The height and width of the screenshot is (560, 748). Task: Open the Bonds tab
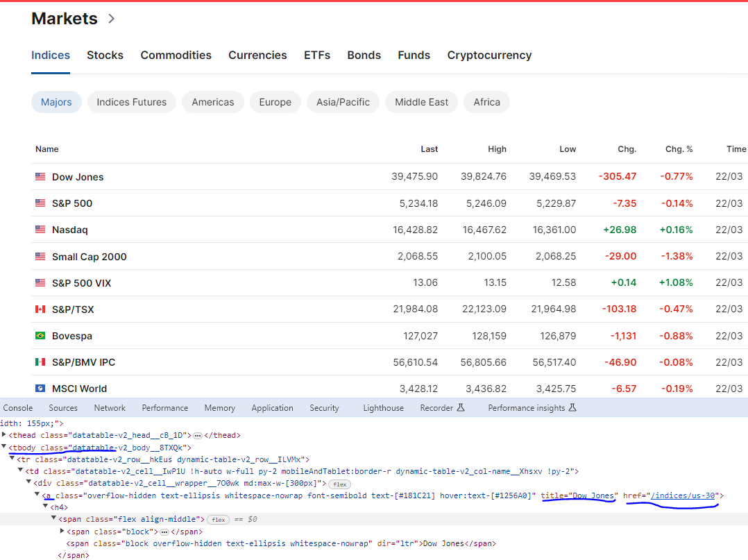tap(364, 56)
